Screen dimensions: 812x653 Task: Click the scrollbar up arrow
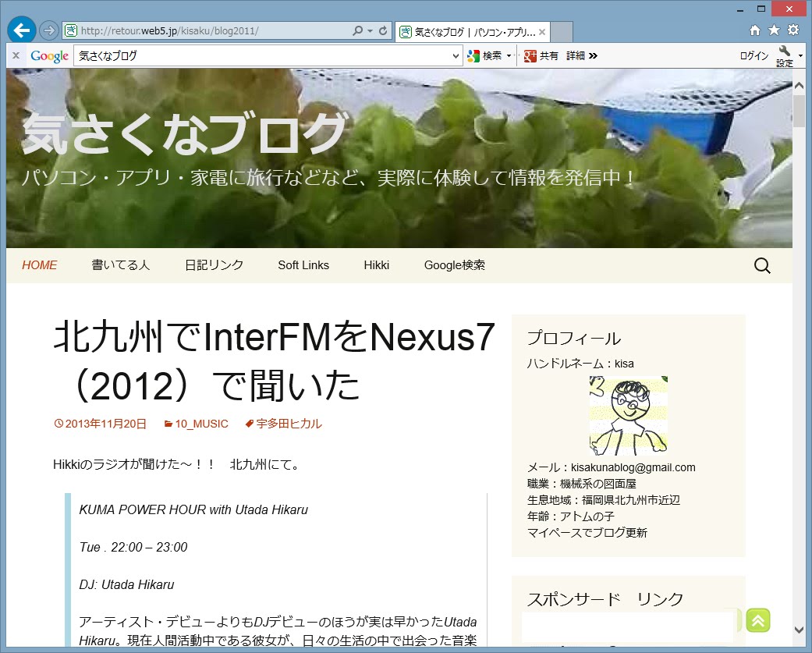click(799, 85)
